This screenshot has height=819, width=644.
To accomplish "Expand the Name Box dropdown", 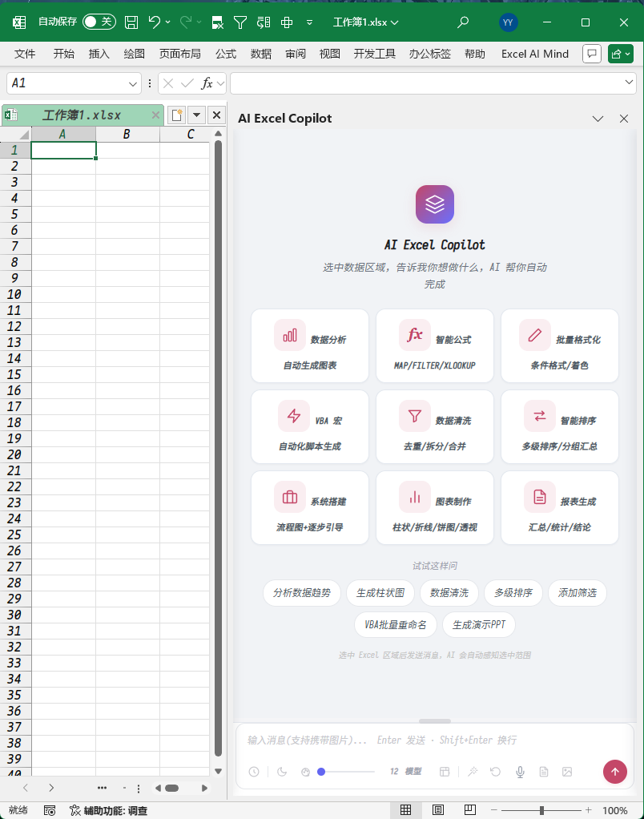I will [132, 83].
